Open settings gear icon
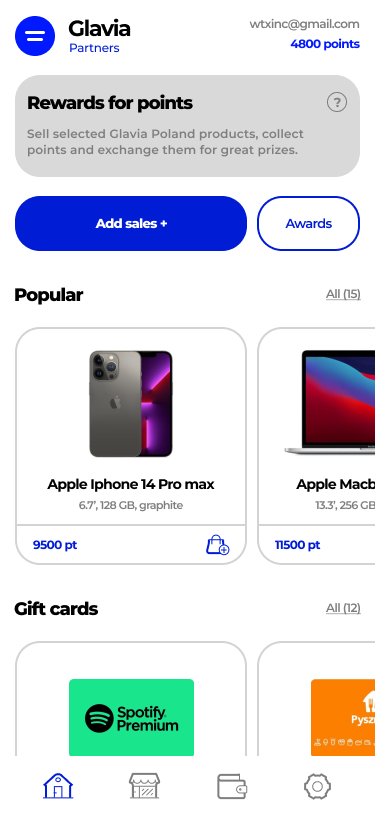The image size is (375, 815). tap(317, 785)
